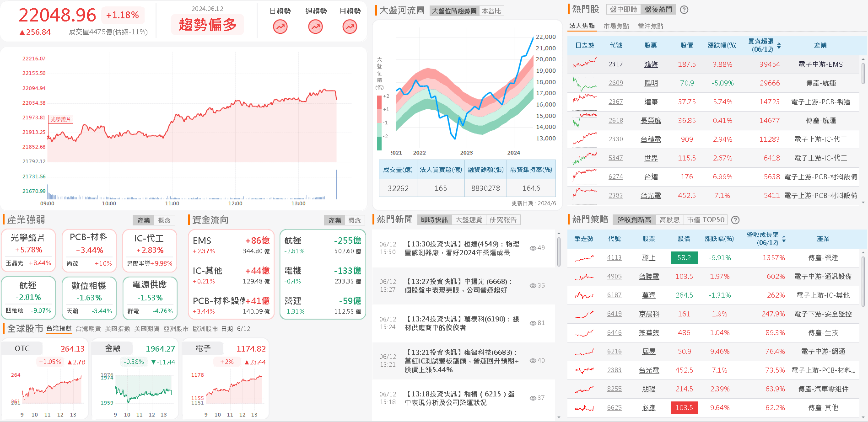Select 大盤位階趨勢圖 chart mode
Image resolution: width=868 pixels, height=422 pixels.
[454, 11]
